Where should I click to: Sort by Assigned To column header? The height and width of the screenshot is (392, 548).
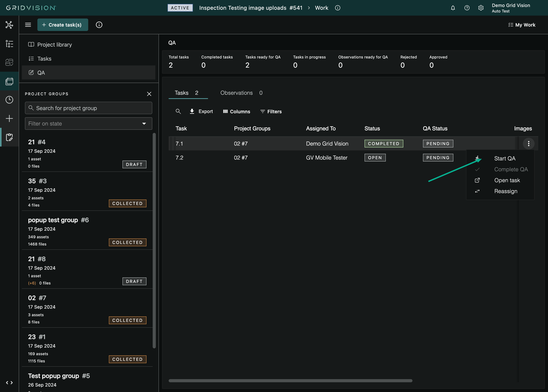(x=321, y=128)
